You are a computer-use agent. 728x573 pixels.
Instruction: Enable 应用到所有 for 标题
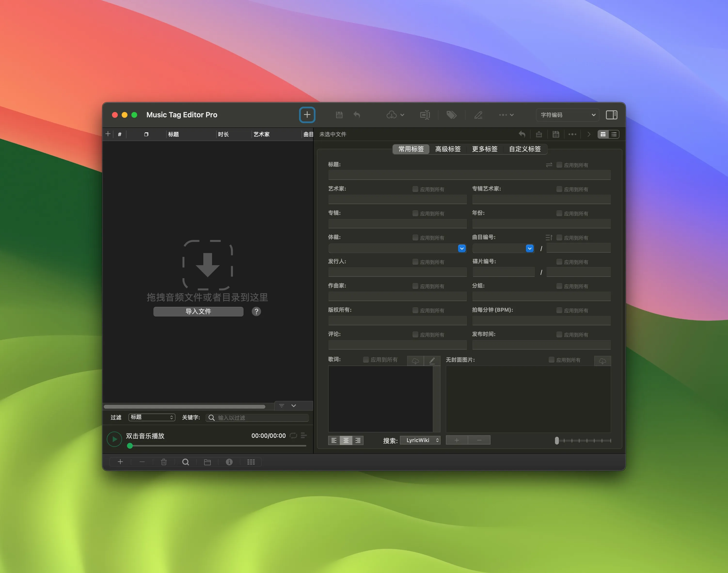[x=559, y=165]
